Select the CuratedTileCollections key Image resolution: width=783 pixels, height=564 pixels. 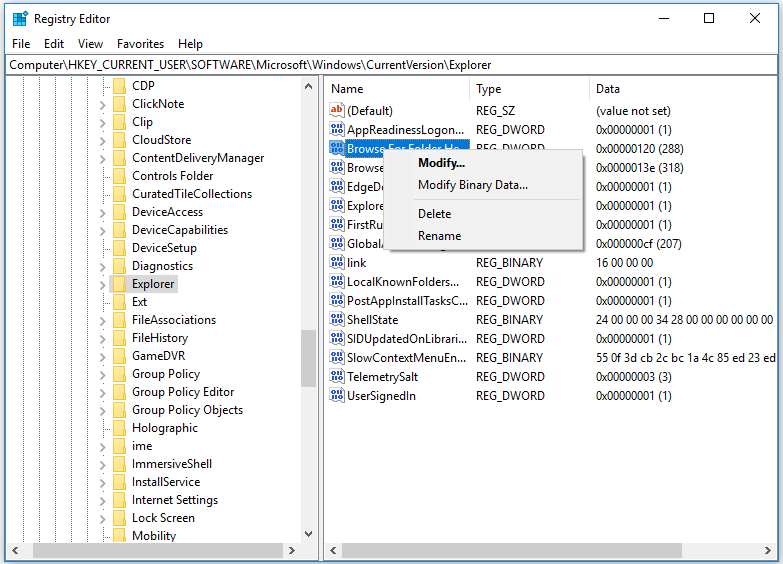tap(192, 194)
